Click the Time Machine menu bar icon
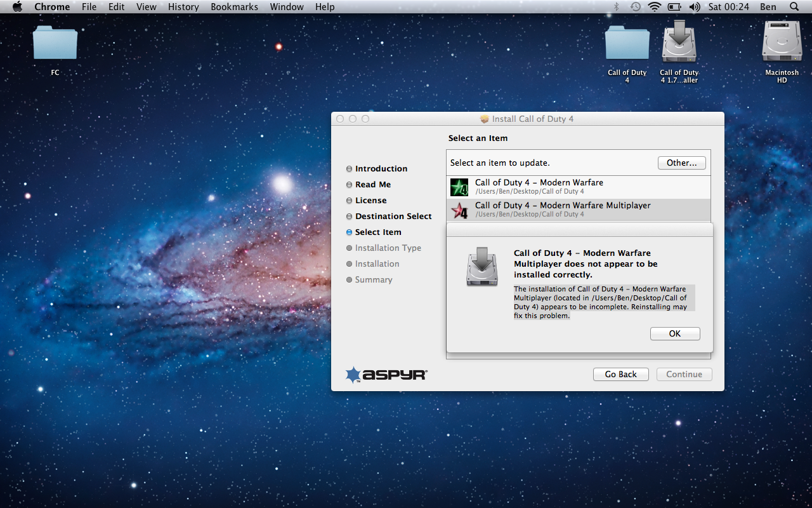Image resolution: width=812 pixels, height=508 pixels. pyautogui.click(x=635, y=7)
